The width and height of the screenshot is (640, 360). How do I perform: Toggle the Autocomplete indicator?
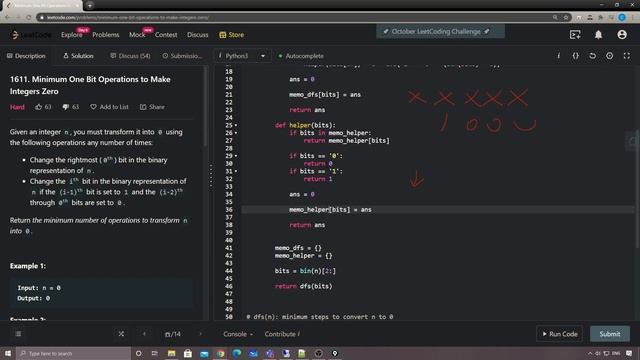301,56
